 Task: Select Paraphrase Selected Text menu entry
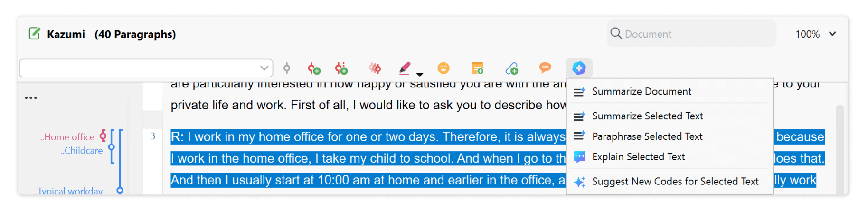coord(647,136)
